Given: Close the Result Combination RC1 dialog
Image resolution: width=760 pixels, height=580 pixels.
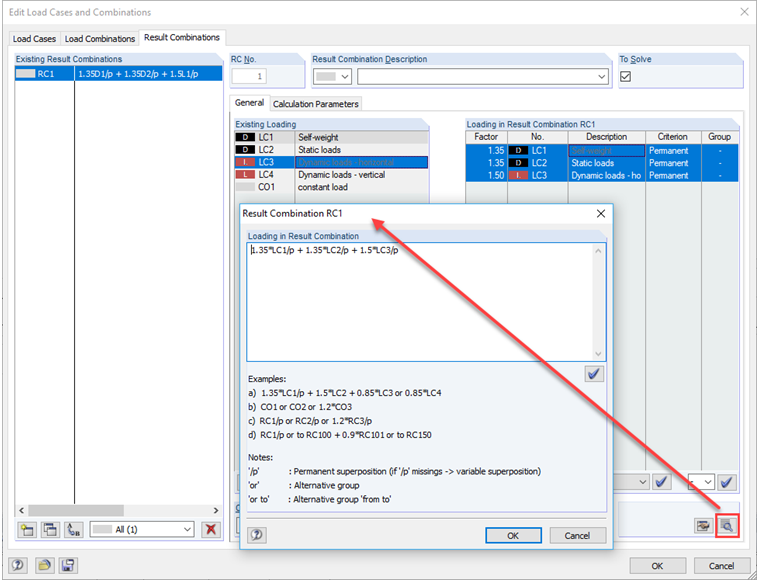Looking at the screenshot, I should (x=601, y=214).
